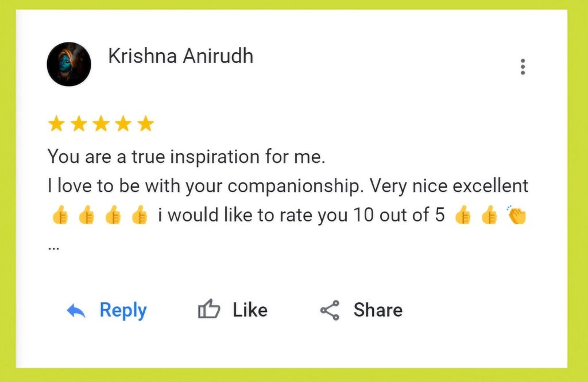588x382 pixels.
Task: Open the three-dot more options menu
Action: (x=523, y=67)
